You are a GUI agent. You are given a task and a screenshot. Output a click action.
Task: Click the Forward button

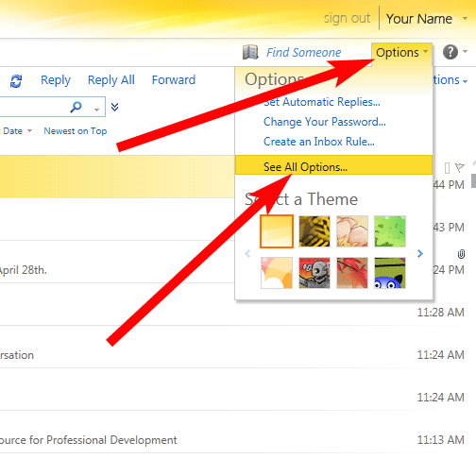tap(174, 80)
